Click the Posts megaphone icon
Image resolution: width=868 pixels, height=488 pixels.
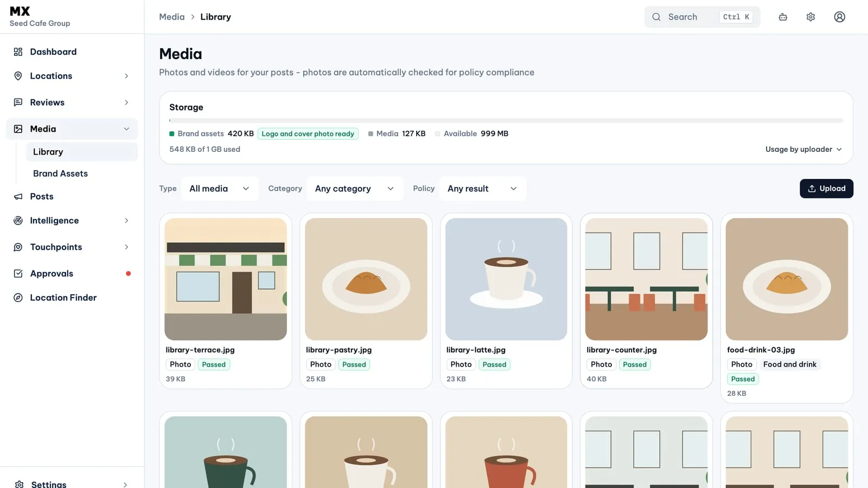(18, 196)
